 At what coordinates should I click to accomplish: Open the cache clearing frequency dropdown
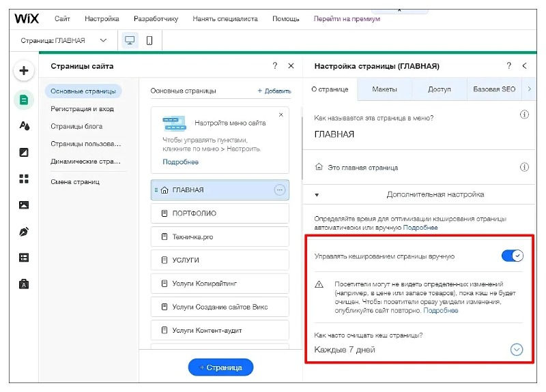pyautogui.click(x=517, y=350)
